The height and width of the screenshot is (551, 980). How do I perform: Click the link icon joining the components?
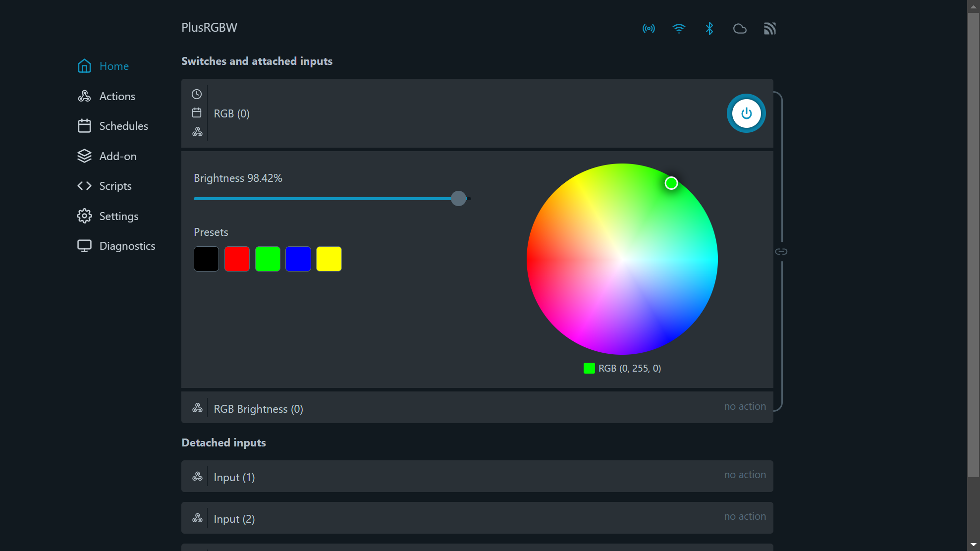click(781, 251)
